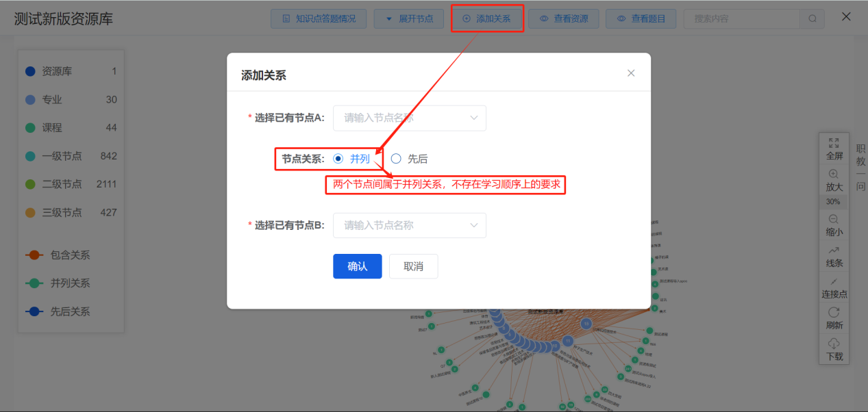Confirm the relation with 确认 button
This screenshot has width=868, height=412.
coord(357,266)
